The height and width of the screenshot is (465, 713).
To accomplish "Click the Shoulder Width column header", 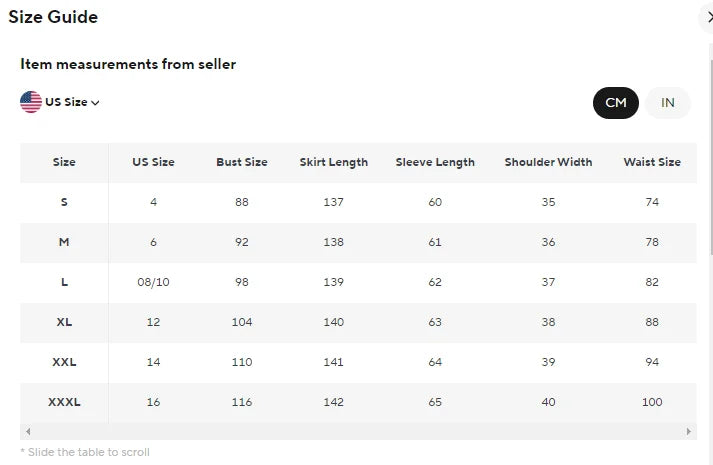I will point(548,162).
